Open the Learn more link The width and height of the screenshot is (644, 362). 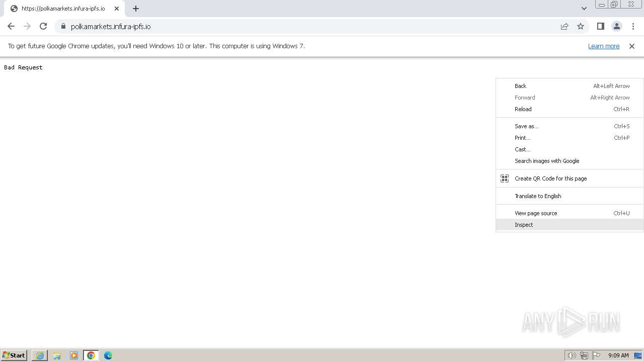pos(604,46)
